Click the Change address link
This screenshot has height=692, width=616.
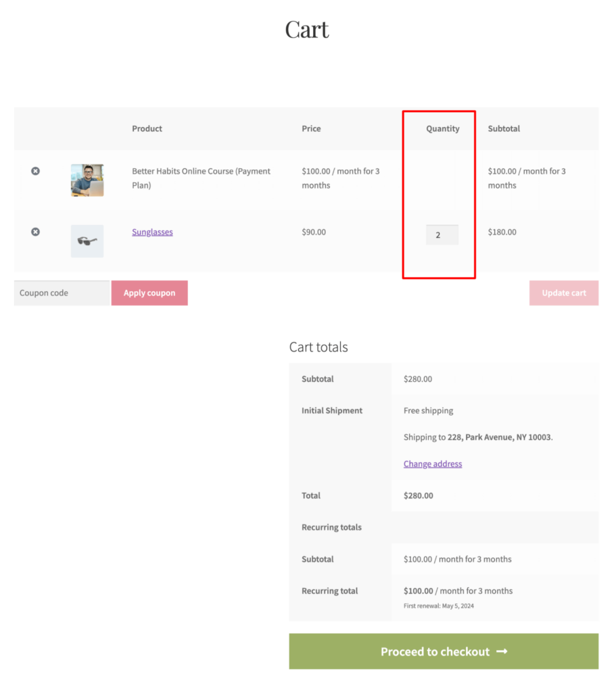432,464
